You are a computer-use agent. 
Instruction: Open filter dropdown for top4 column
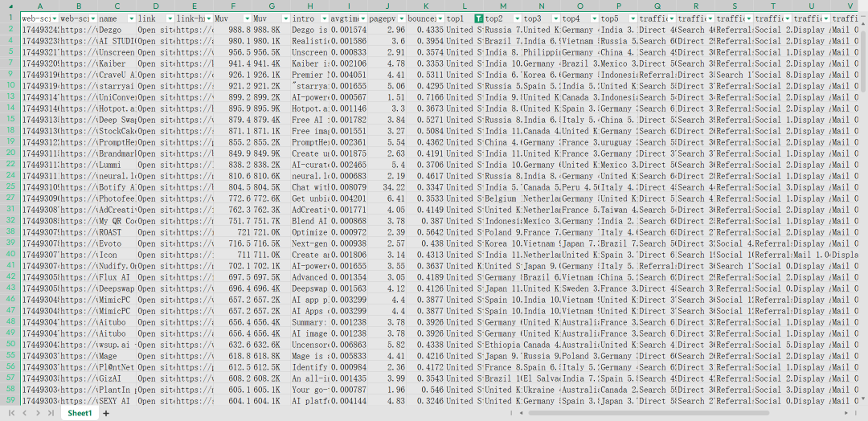tap(595, 18)
